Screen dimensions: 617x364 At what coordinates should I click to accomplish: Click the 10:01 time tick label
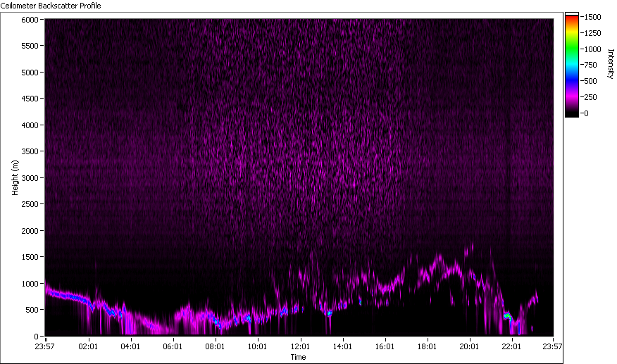coord(257,346)
